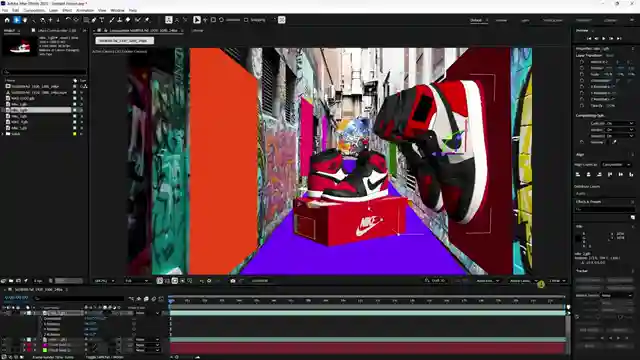Screen dimensions: 640x360
Task: Take a snapshot with the viewer camera icon
Action: coord(233,281)
